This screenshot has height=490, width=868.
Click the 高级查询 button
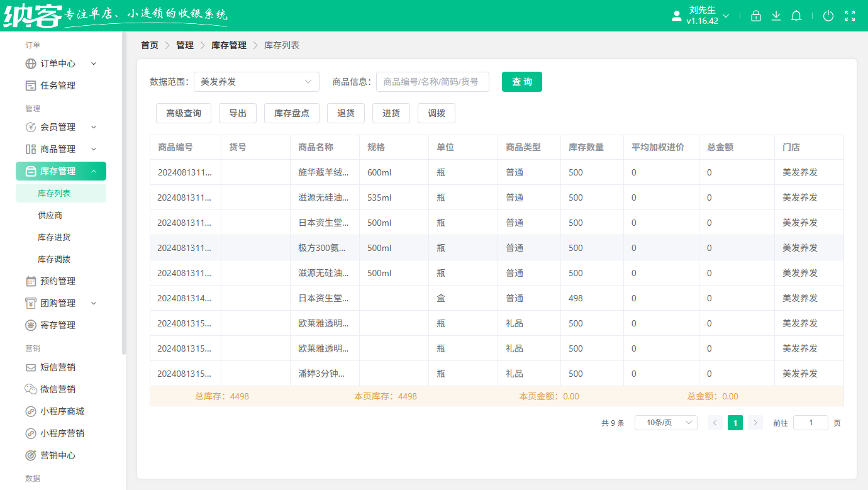click(184, 113)
